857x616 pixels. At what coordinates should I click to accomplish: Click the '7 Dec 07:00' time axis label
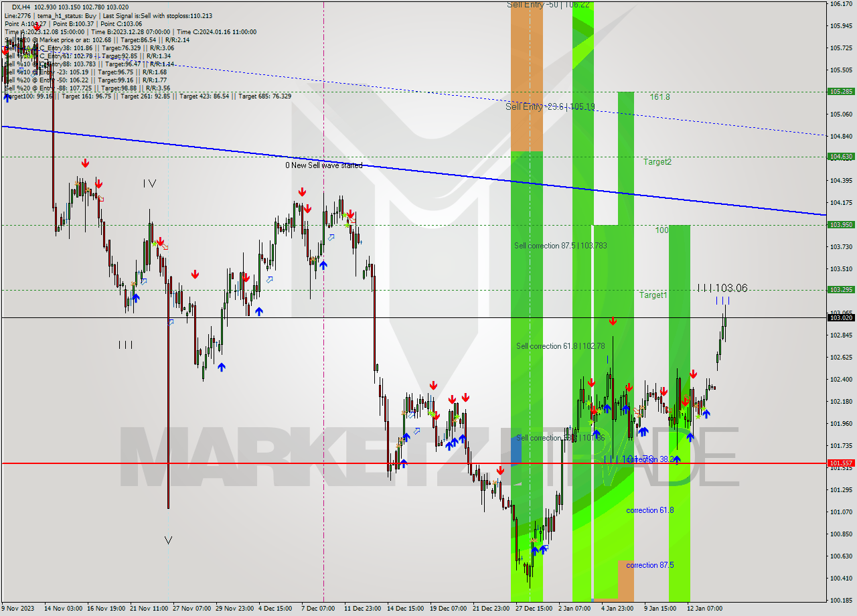coord(318,609)
